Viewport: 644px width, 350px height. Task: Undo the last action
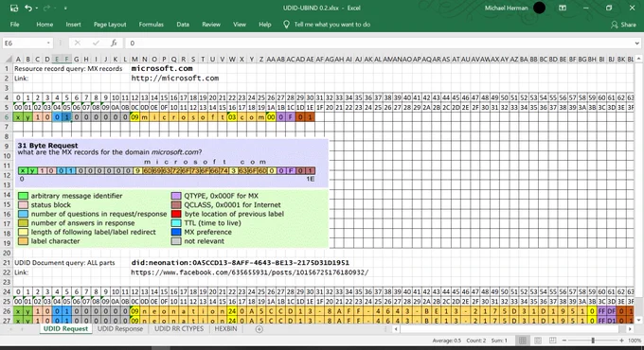click(x=27, y=8)
